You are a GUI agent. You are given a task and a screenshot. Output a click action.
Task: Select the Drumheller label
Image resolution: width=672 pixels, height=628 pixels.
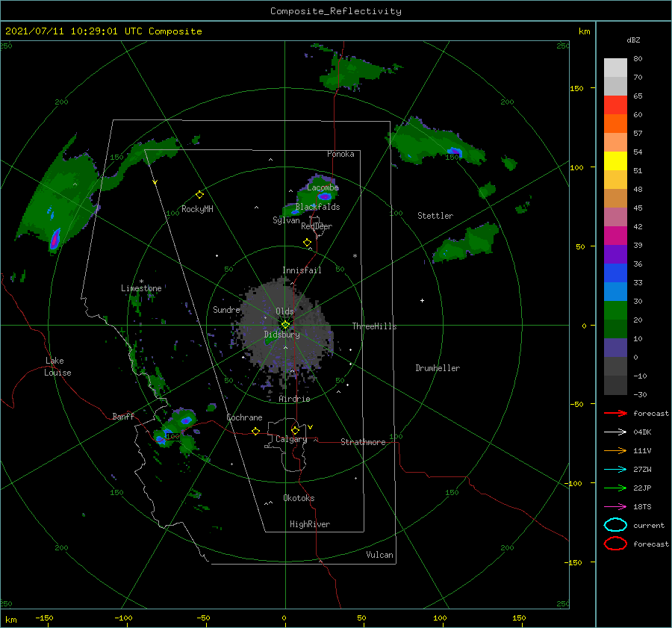(x=438, y=368)
